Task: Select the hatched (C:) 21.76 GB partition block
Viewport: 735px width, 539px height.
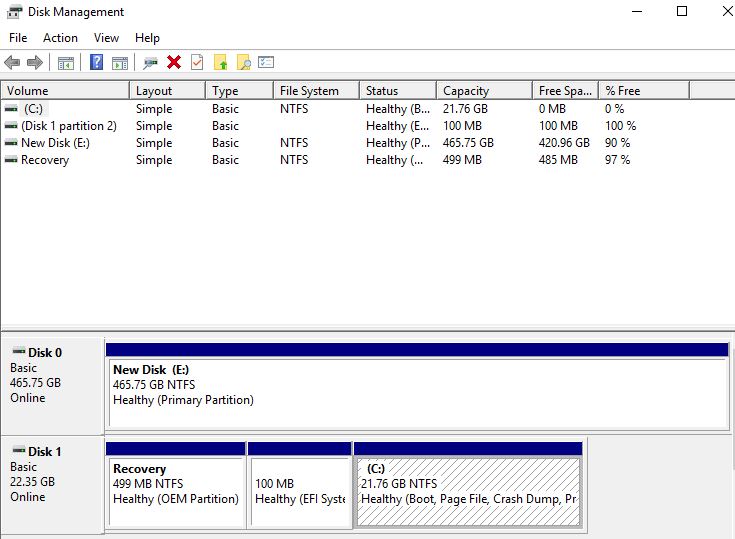Action: 468,492
